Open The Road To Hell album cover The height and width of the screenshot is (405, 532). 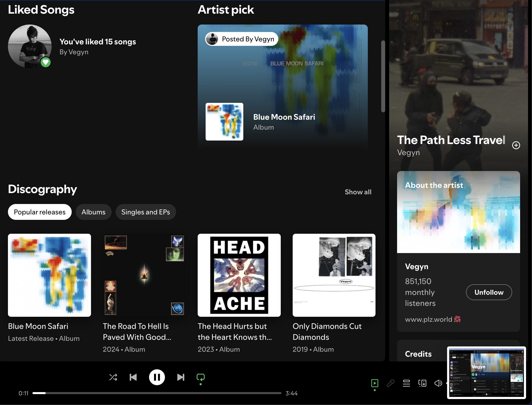click(144, 275)
